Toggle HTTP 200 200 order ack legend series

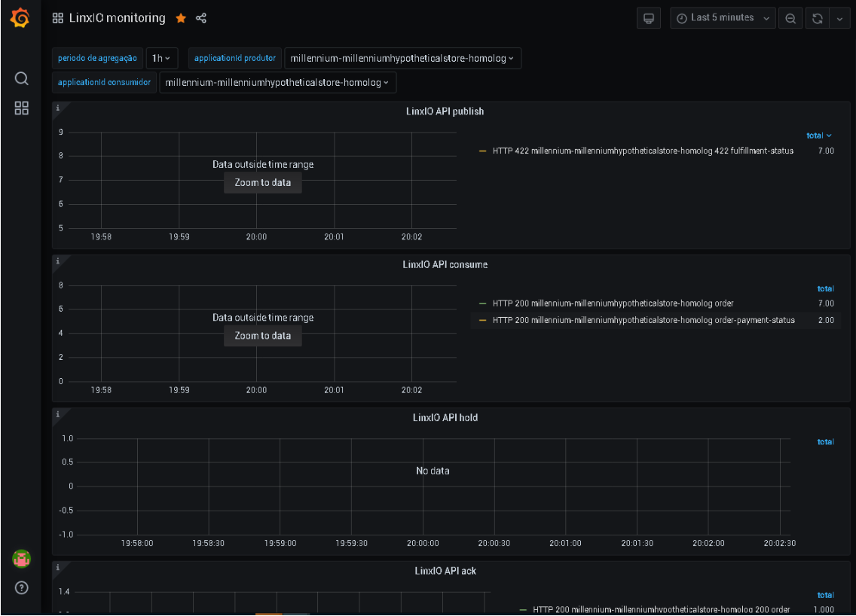coord(661,609)
